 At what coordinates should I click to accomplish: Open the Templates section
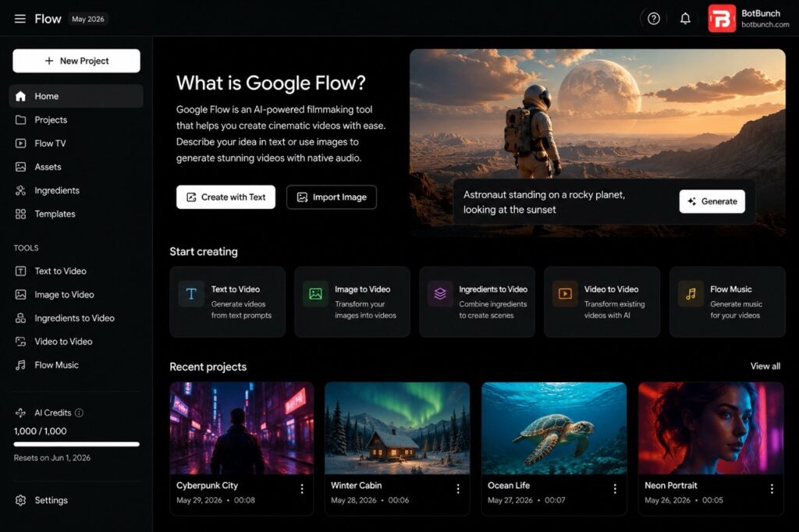[76, 214]
